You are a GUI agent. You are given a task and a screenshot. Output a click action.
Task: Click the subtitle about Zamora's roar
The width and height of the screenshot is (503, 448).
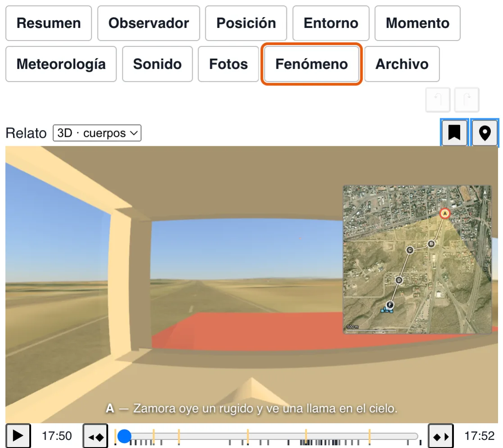point(251,408)
